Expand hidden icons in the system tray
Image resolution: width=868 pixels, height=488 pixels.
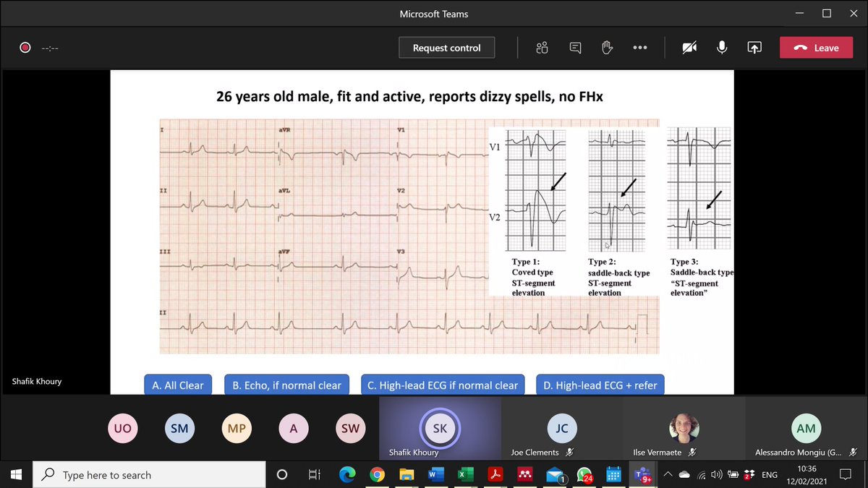coord(668,475)
